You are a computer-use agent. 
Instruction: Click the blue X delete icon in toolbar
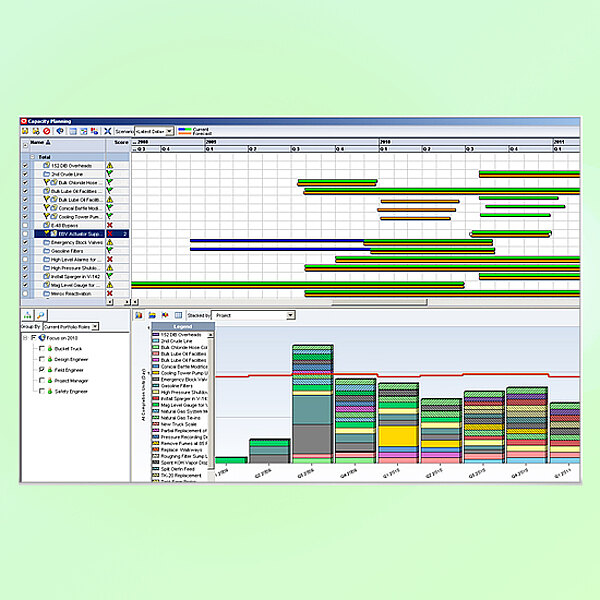tap(107, 131)
